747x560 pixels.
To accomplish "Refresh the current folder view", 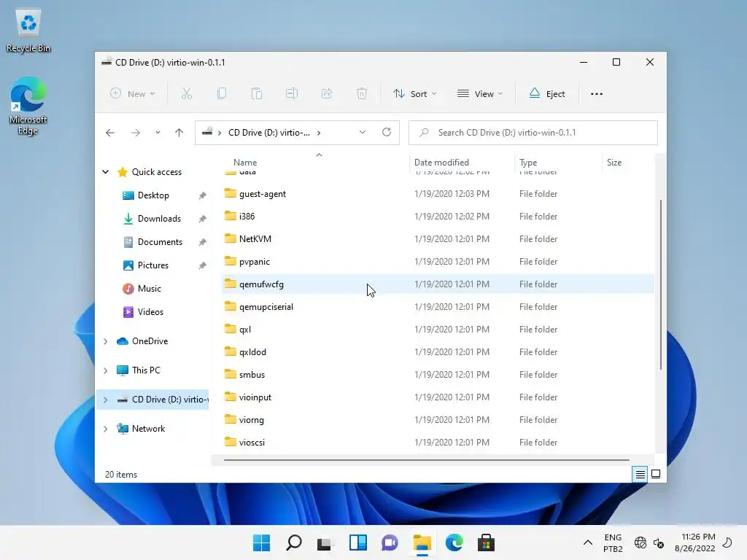I will pyautogui.click(x=387, y=132).
